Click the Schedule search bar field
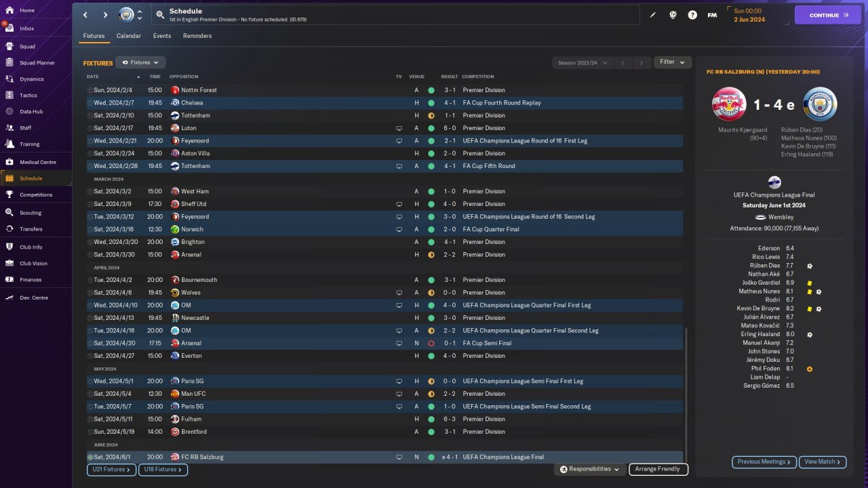Image resolution: width=868 pixels, height=488 pixels. [395, 15]
